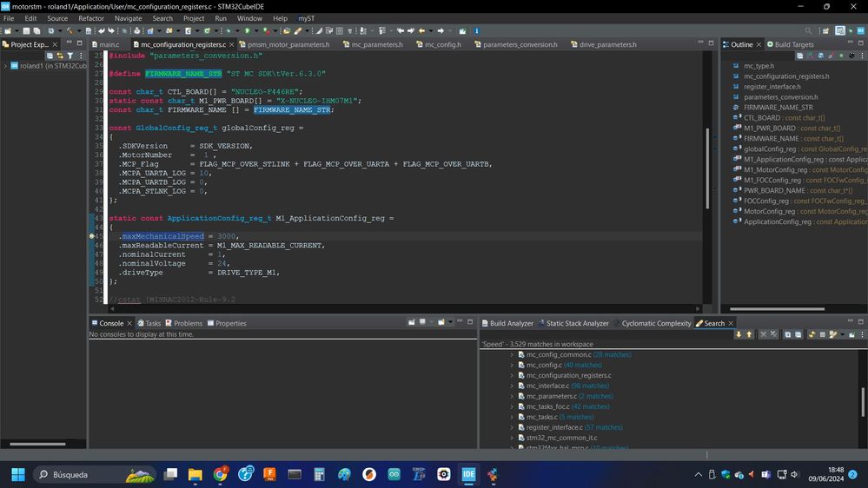Remove selected matches in Search view
This screenshot has height=488, width=868.
(x=764, y=334)
